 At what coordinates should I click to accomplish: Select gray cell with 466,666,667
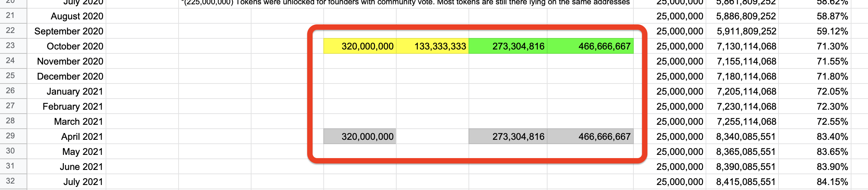(590, 137)
